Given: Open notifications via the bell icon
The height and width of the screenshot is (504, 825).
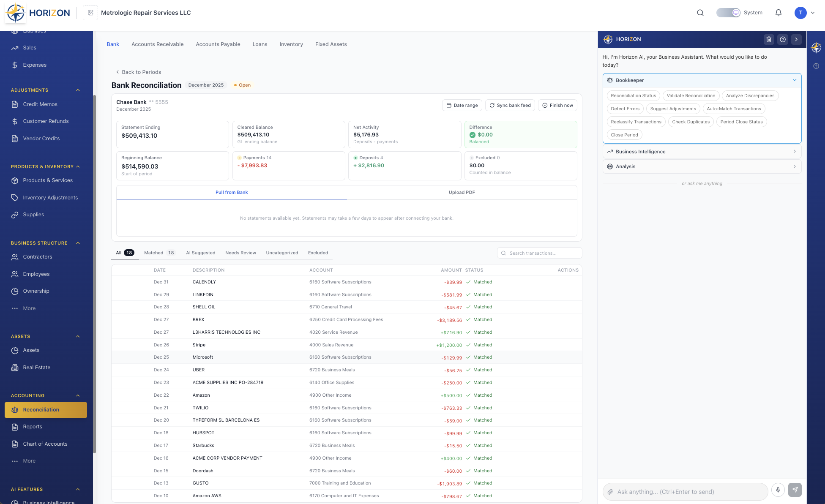Looking at the screenshot, I should (x=778, y=13).
